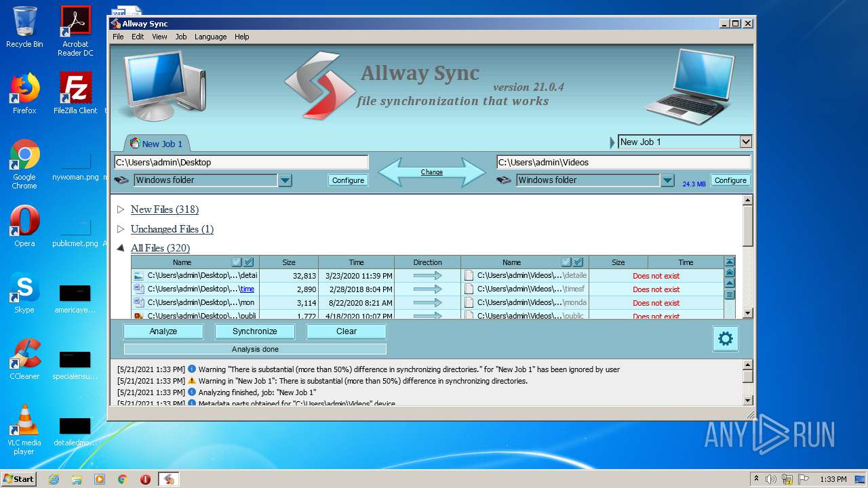Uncheck all in left Name column header

(x=237, y=262)
